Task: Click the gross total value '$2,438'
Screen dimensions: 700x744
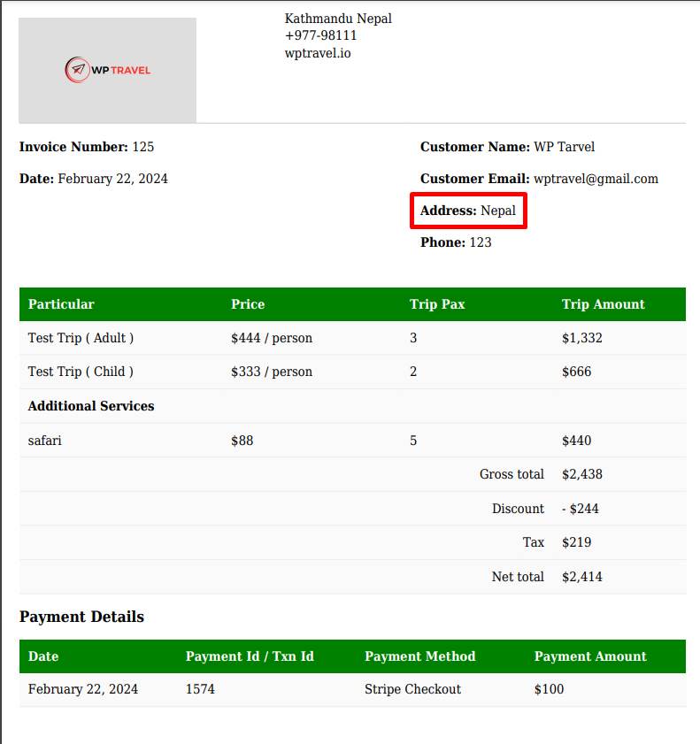Action: click(581, 474)
